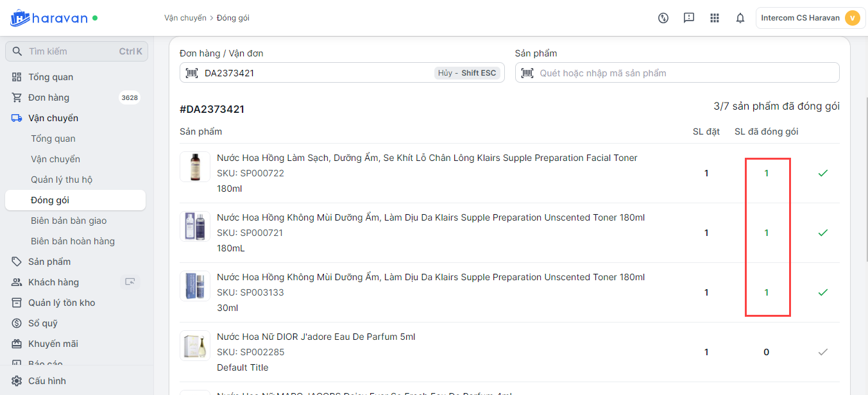868x395 pixels.
Task: Click thumbnail of SKU SP000721 toner
Action: click(195, 226)
